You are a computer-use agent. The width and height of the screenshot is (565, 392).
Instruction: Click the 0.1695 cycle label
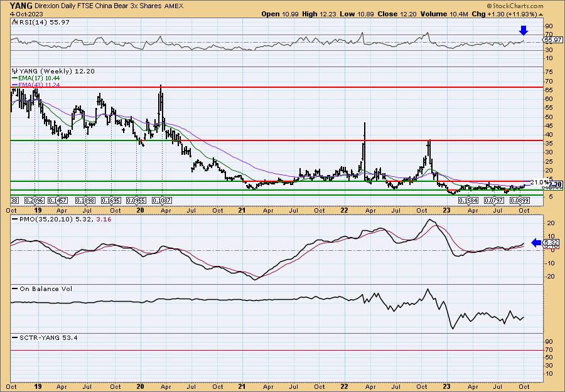point(111,200)
